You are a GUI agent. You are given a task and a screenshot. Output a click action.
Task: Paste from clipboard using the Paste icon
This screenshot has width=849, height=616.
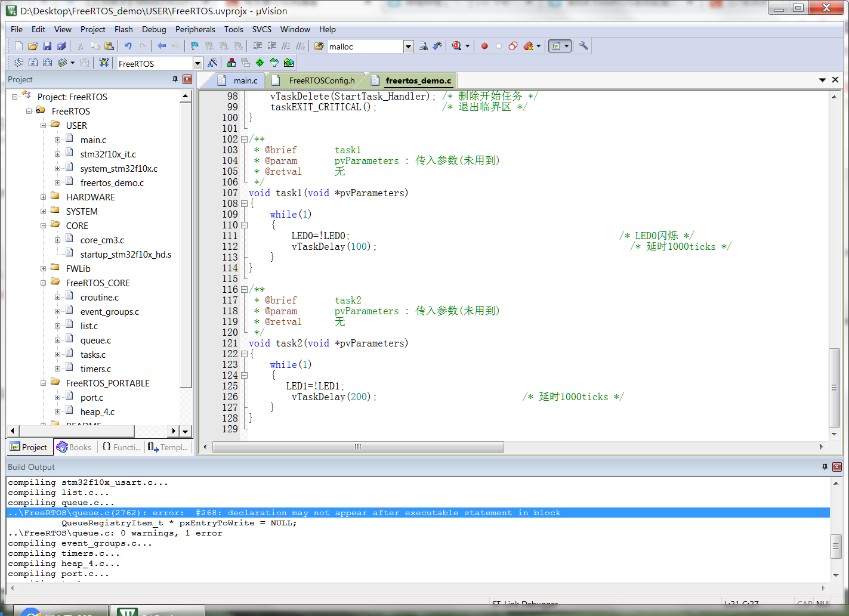109,46
